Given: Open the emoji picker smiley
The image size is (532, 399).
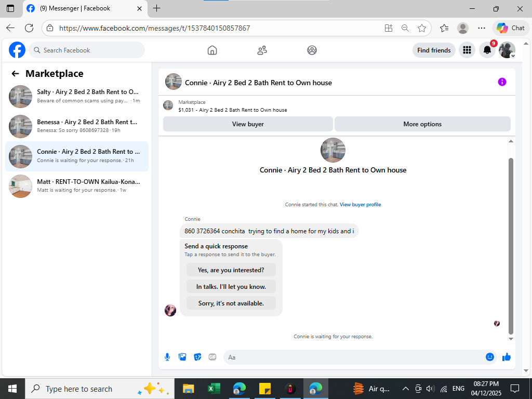Looking at the screenshot, I should (489, 357).
